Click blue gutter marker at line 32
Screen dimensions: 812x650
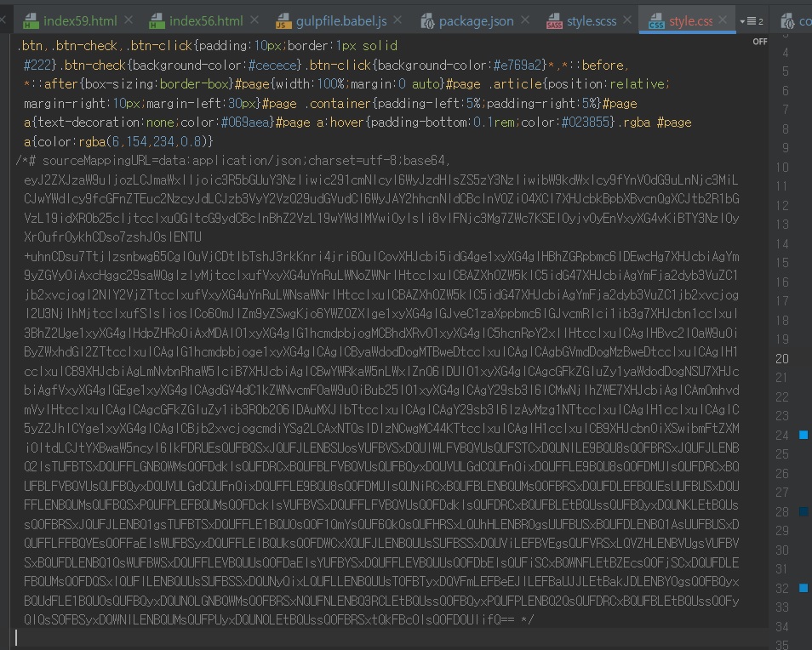click(x=803, y=588)
